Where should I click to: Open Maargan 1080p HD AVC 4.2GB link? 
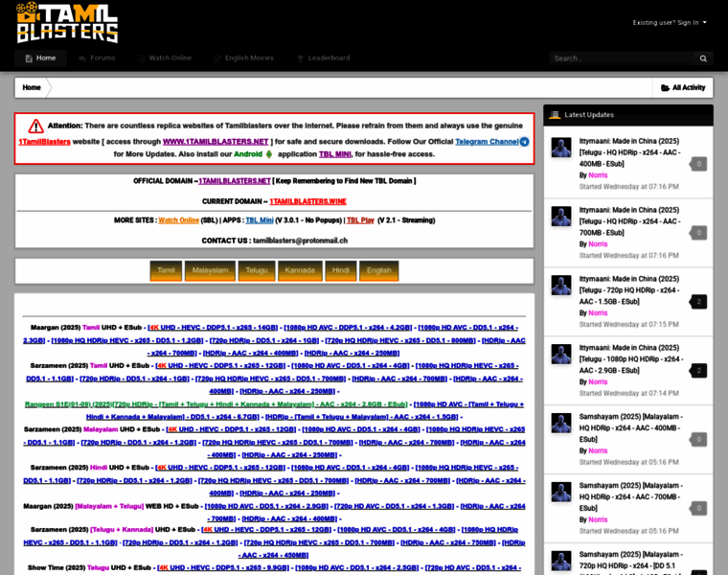click(348, 328)
